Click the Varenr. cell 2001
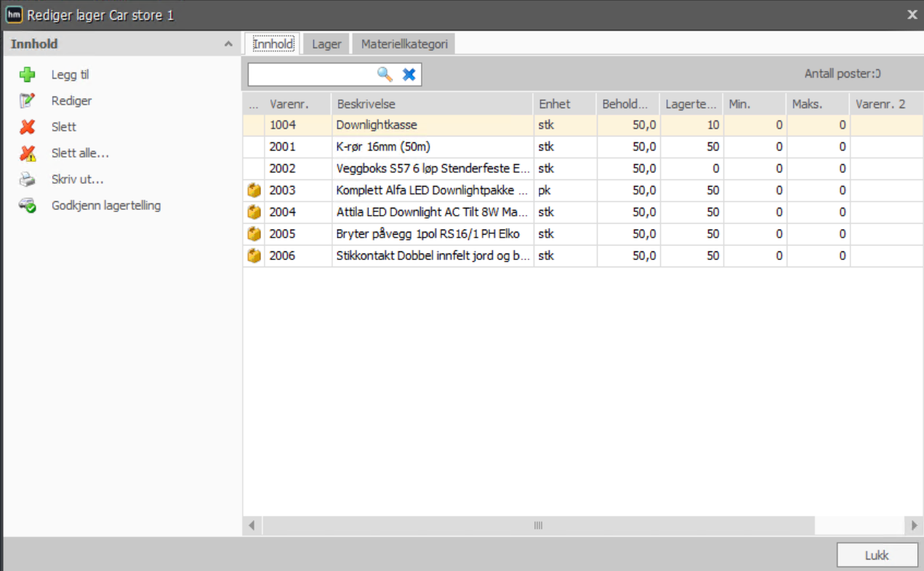 coord(297,147)
